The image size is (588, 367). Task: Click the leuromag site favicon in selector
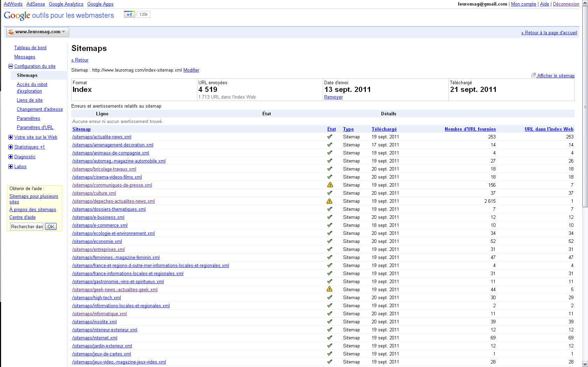point(11,32)
